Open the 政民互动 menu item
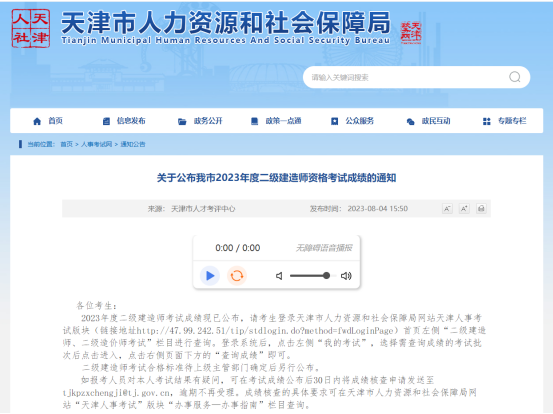553x414 pixels. [436, 121]
